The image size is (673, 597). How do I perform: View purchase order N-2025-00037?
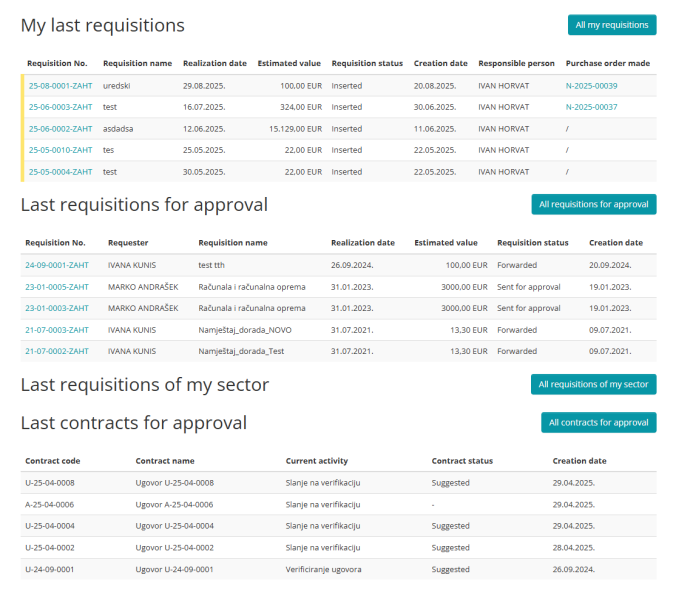tap(591, 107)
